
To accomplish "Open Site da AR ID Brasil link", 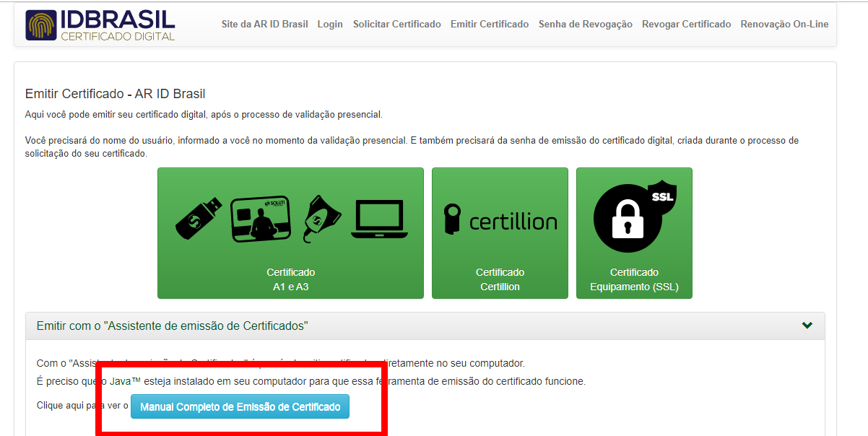I will (x=264, y=24).
